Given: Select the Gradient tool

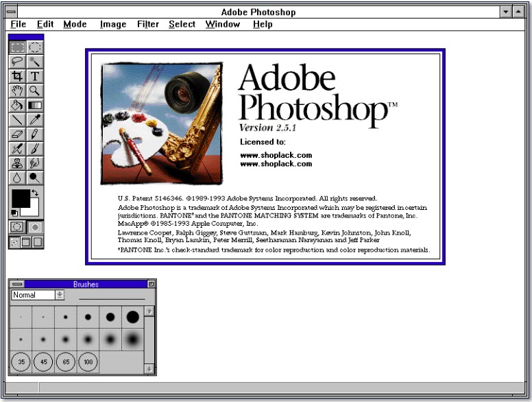Looking at the screenshot, I should click(34, 106).
